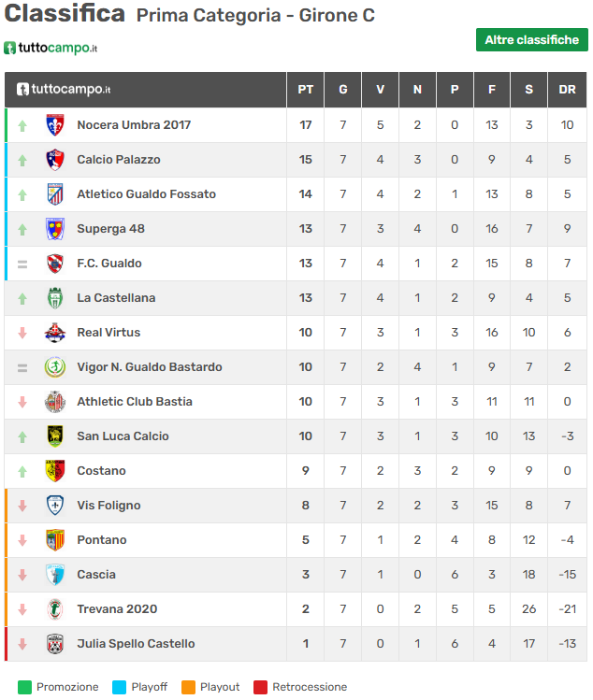
Task: Open the Vigor N. Gualdo Bastardo link
Action: click(150, 367)
